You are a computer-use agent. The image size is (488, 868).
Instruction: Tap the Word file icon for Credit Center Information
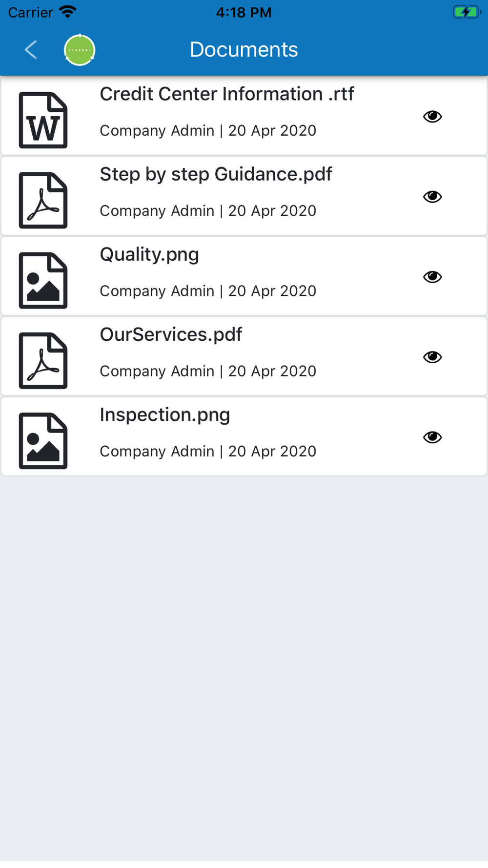pos(43,120)
